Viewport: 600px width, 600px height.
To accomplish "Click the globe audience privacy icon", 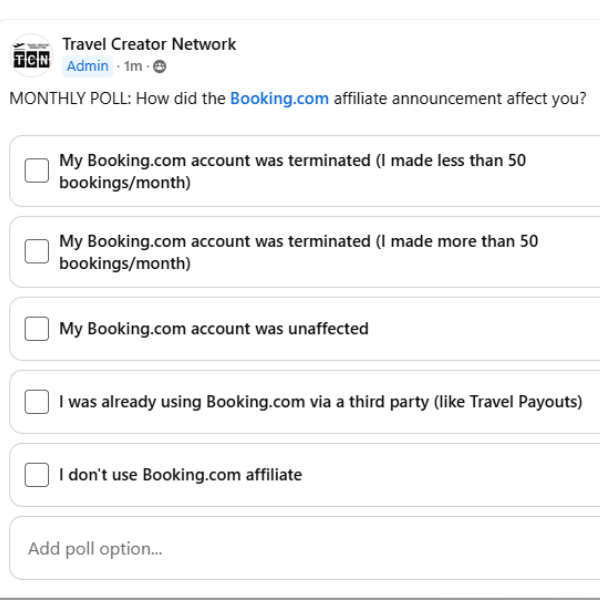I will 160,67.
